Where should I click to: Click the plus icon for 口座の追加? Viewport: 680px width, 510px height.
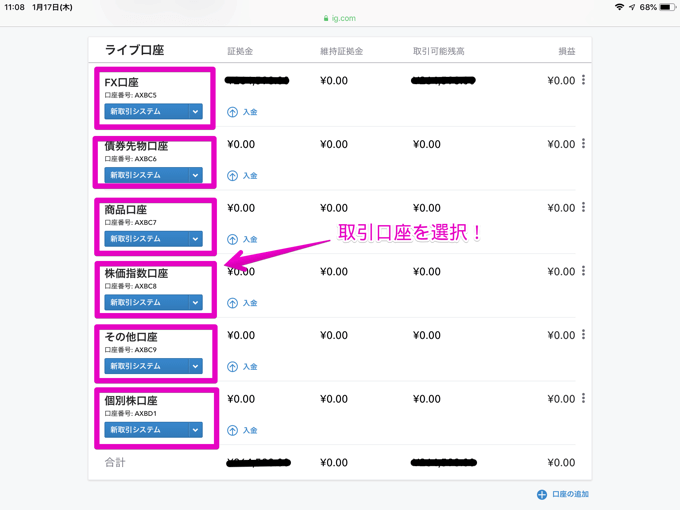click(x=541, y=494)
